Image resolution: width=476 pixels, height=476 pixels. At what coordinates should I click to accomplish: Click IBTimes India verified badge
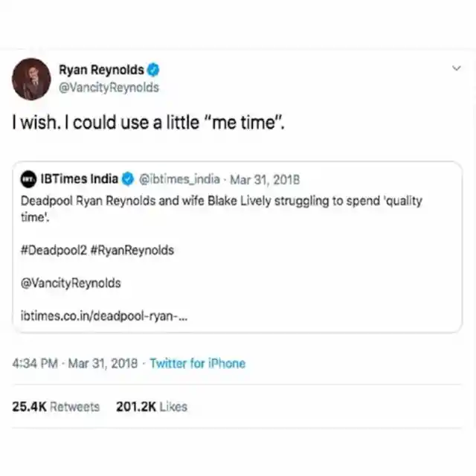coord(128,178)
